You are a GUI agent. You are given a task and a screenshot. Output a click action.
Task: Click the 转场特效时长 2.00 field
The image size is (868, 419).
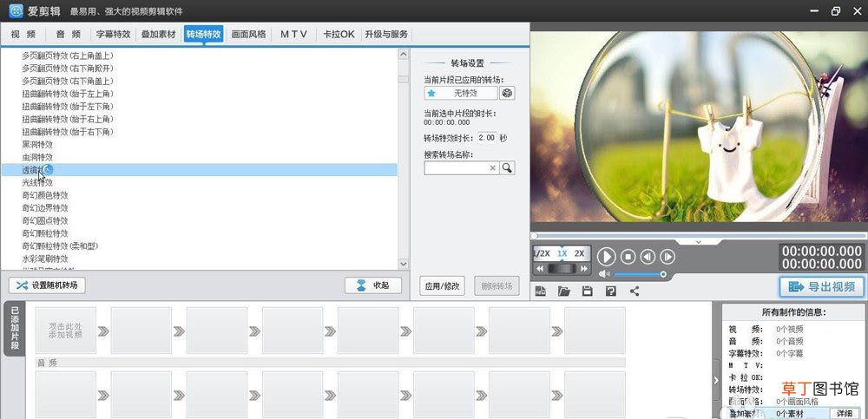487,137
